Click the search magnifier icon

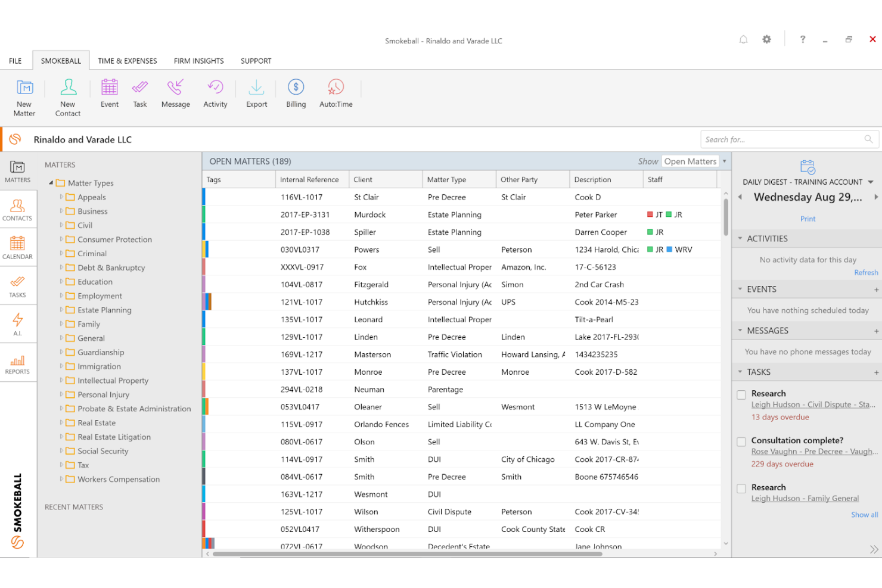(x=868, y=139)
